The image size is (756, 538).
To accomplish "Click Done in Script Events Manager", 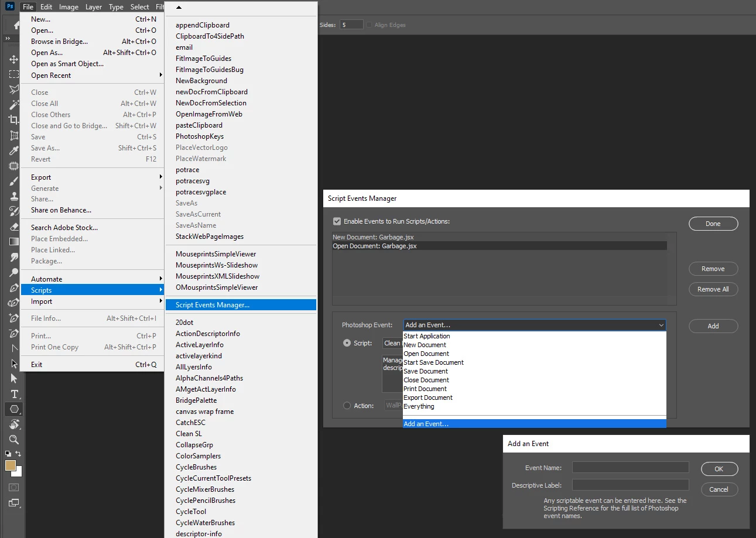I will click(713, 224).
